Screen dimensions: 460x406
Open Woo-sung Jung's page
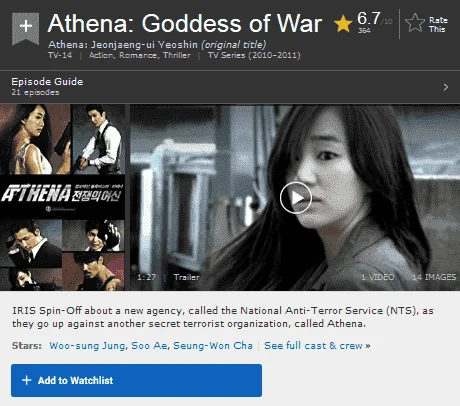[88, 346]
